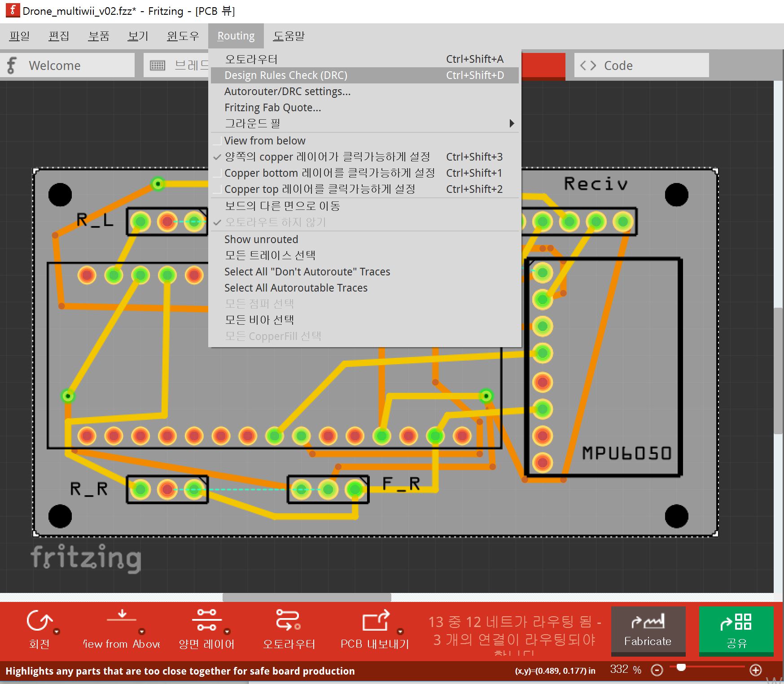Screen dimensions: 784x684
Task: Select the Reciv label on the PCB
Action: pyautogui.click(x=596, y=183)
